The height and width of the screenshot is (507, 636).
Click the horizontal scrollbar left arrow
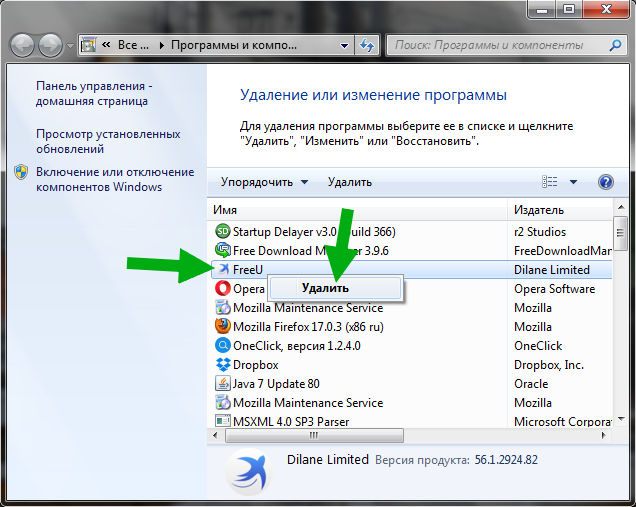(x=215, y=436)
